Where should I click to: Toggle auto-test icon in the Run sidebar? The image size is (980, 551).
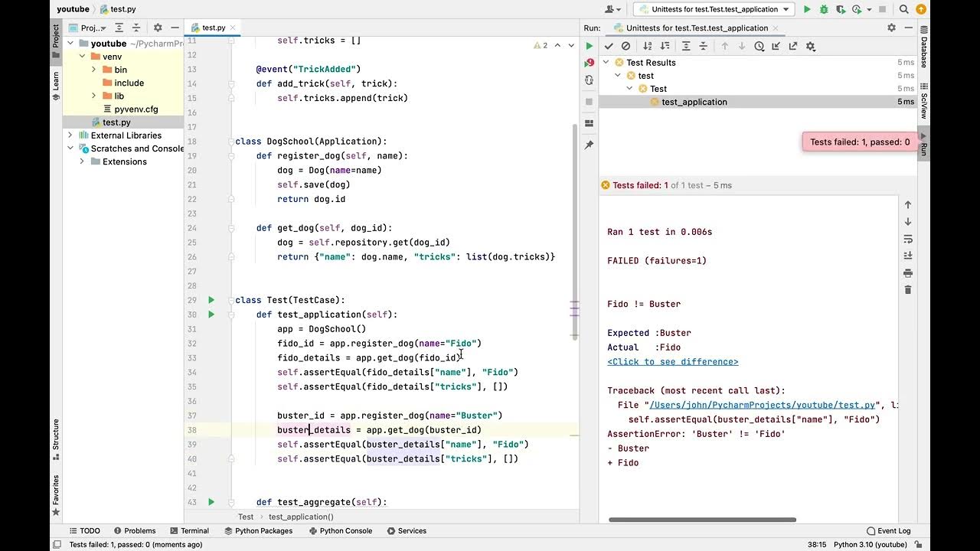point(589,80)
